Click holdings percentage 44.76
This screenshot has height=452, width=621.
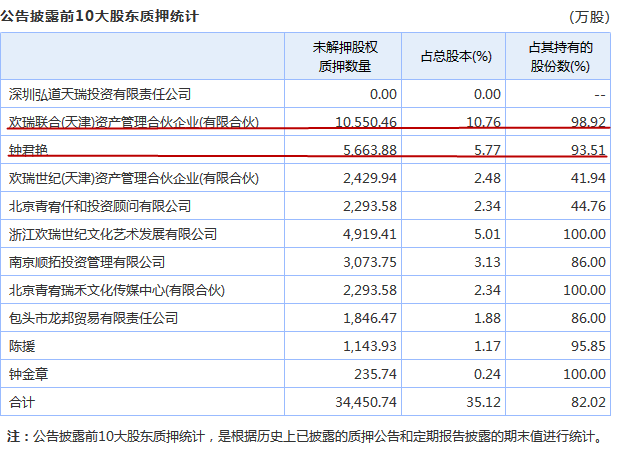click(588, 206)
